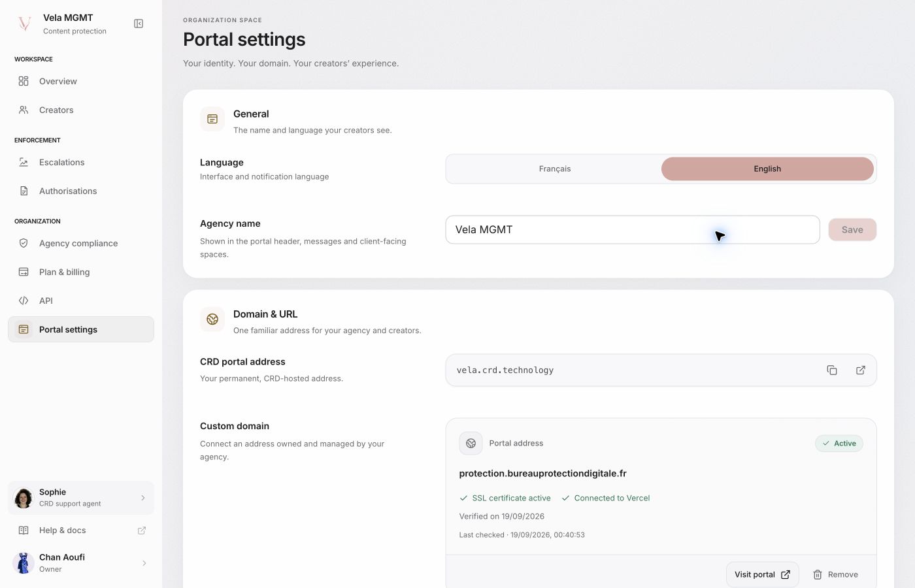
Task: Click the Portal address globe icon
Action: [x=471, y=443]
